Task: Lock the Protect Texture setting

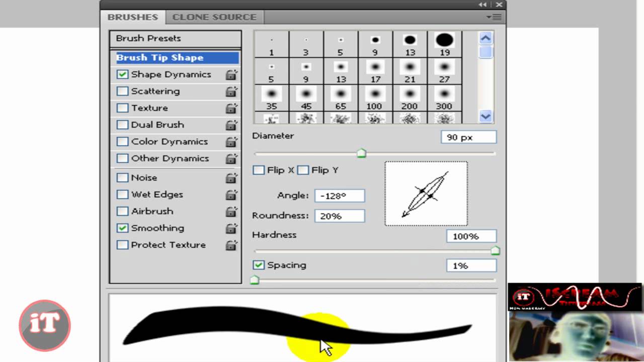Action: pyautogui.click(x=231, y=245)
